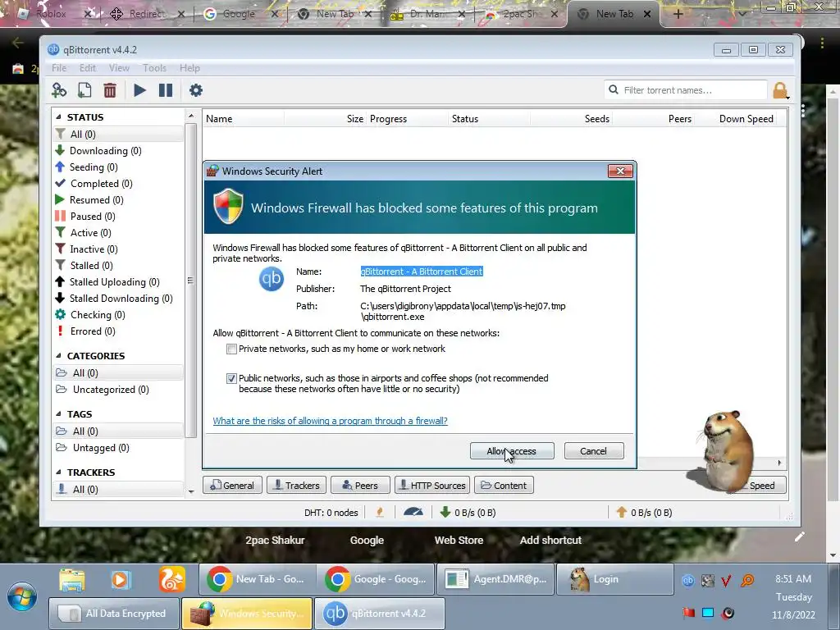This screenshot has height=630, width=840.
Task: Open Options via the gear toolbar icon
Action: (x=196, y=90)
